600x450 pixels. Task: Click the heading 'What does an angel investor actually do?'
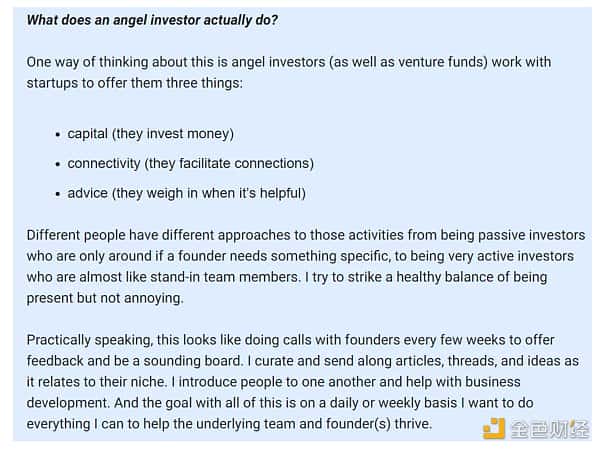pyautogui.click(x=152, y=20)
